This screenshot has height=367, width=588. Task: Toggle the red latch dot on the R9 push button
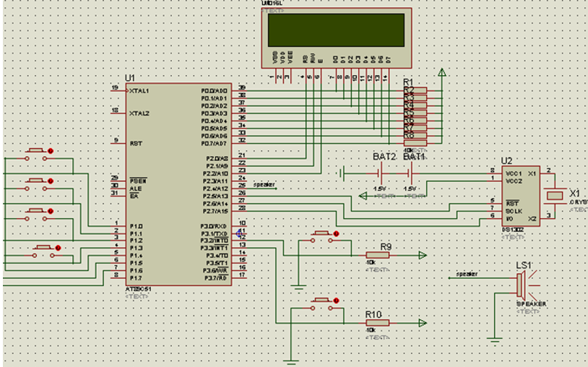point(336,233)
